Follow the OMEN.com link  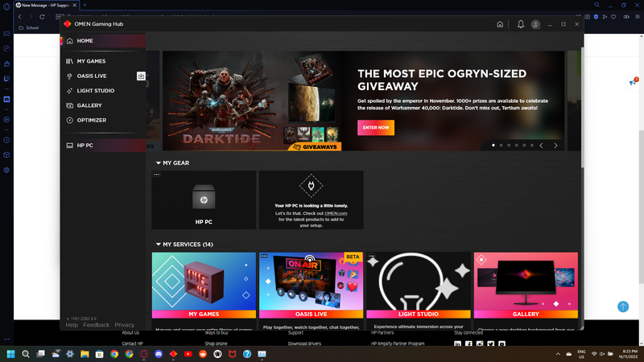[336, 213]
